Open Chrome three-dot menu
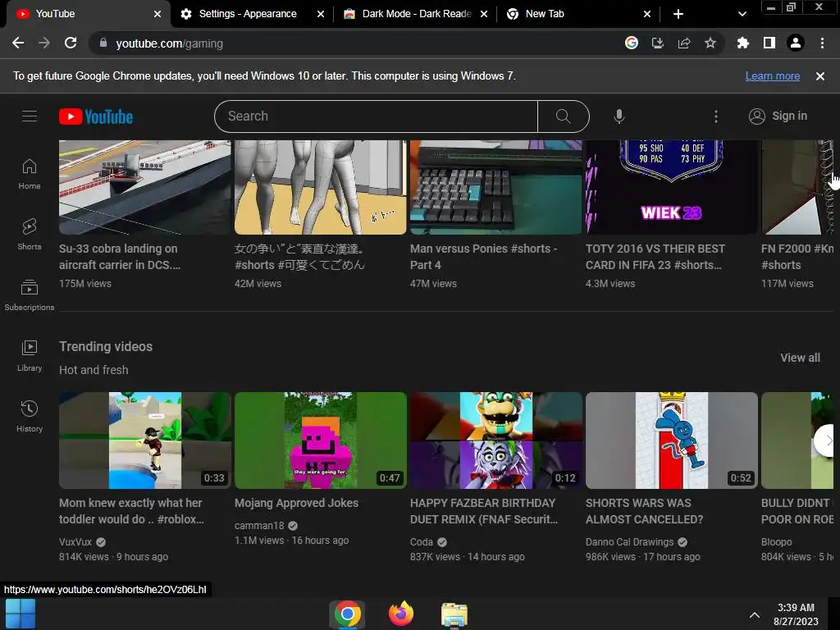840x630 pixels. tap(822, 43)
